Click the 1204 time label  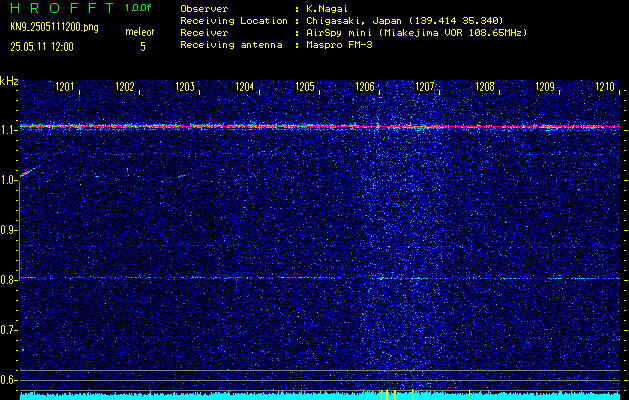(x=244, y=87)
